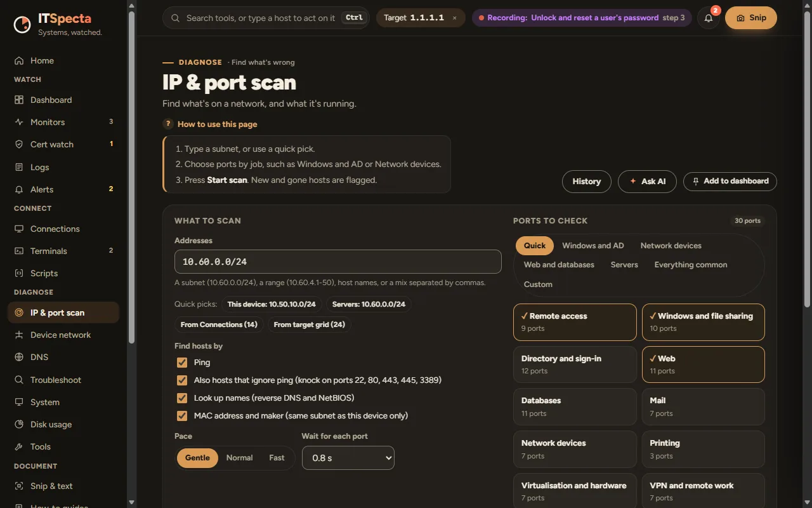Pick This device: 10.50.10.0/24
This screenshot has height=508, width=812.
pos(272,304)
